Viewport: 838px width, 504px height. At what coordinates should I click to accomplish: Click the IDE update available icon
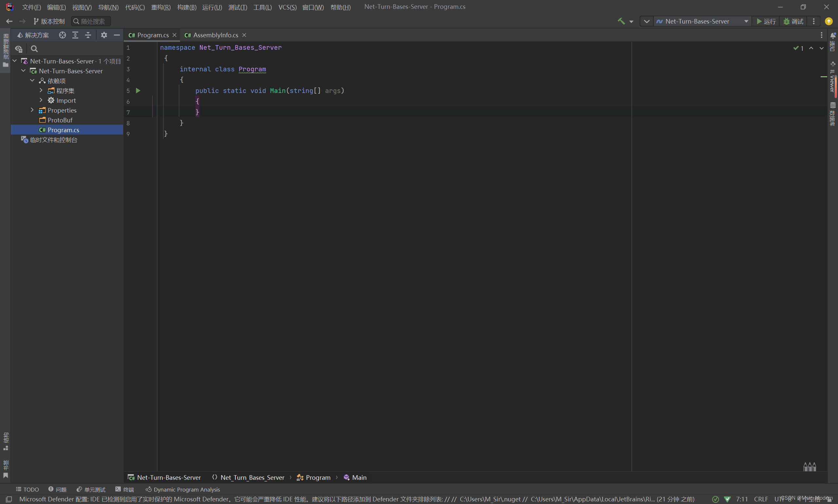point(829,21)
